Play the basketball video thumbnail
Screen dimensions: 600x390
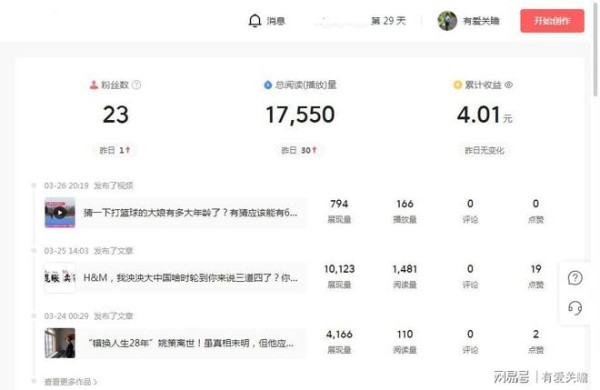click(60, 213)
